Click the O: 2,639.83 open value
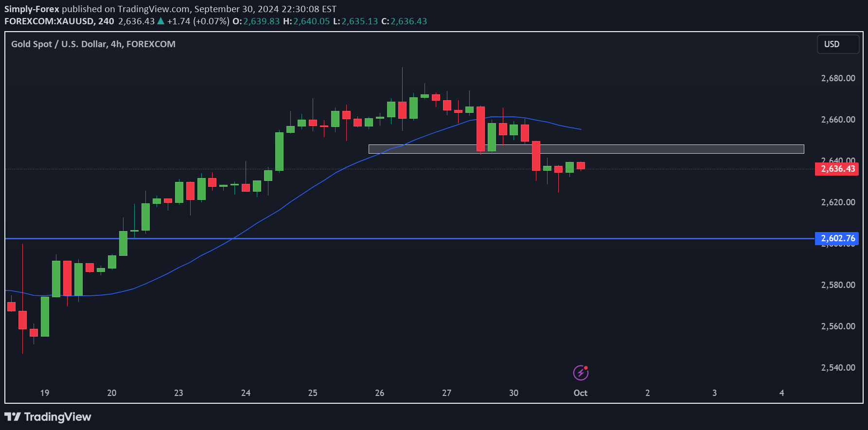868x430 pixels. pyautogui.click(x=256, y=21)
